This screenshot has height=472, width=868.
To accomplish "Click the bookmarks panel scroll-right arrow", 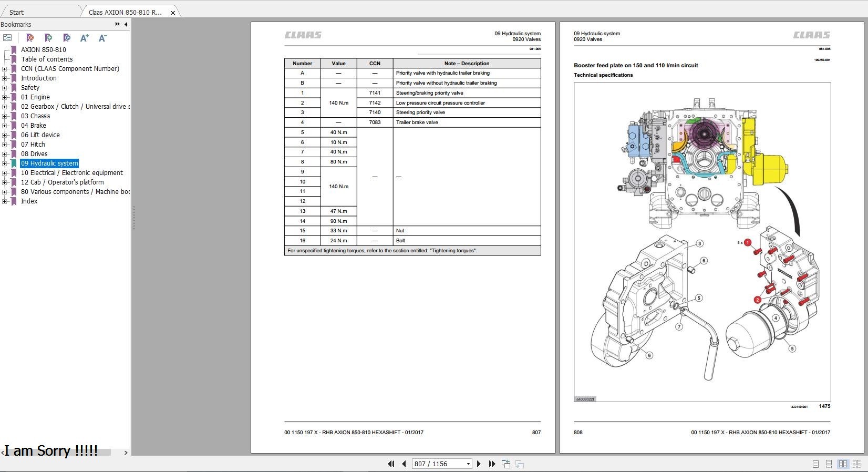I will pos(126,453).
